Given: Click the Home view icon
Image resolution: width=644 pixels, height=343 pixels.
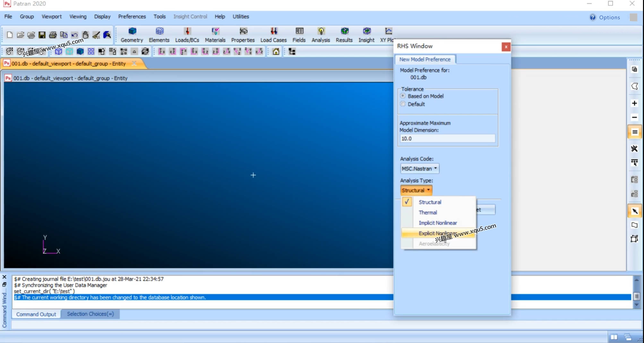Looking at the screenshot, I should pos(276,52).
